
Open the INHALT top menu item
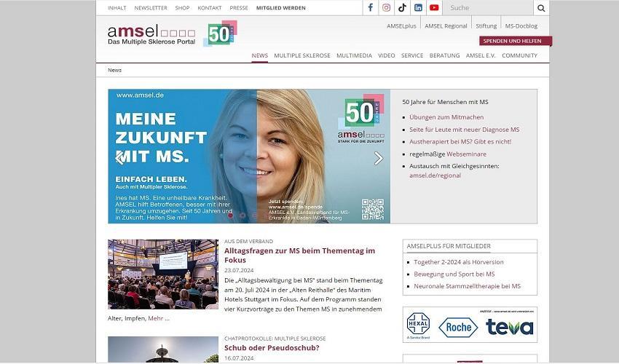coord(117,8)
